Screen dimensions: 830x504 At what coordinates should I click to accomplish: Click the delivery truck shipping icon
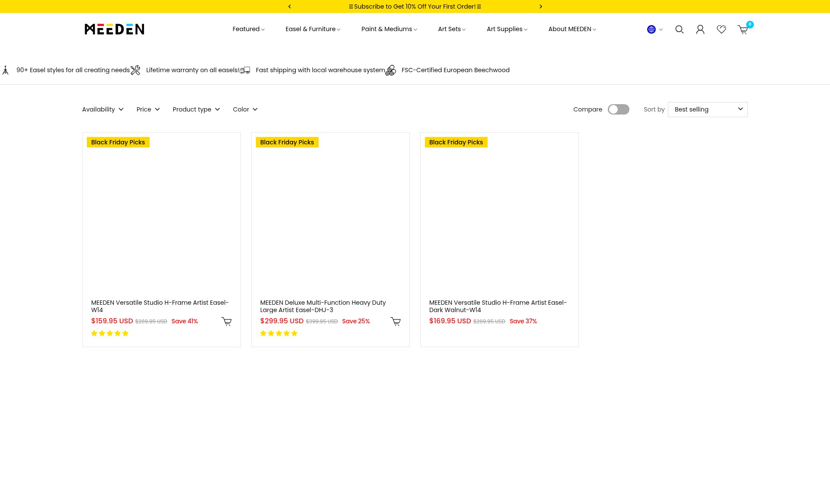click(x=245, y=70)
